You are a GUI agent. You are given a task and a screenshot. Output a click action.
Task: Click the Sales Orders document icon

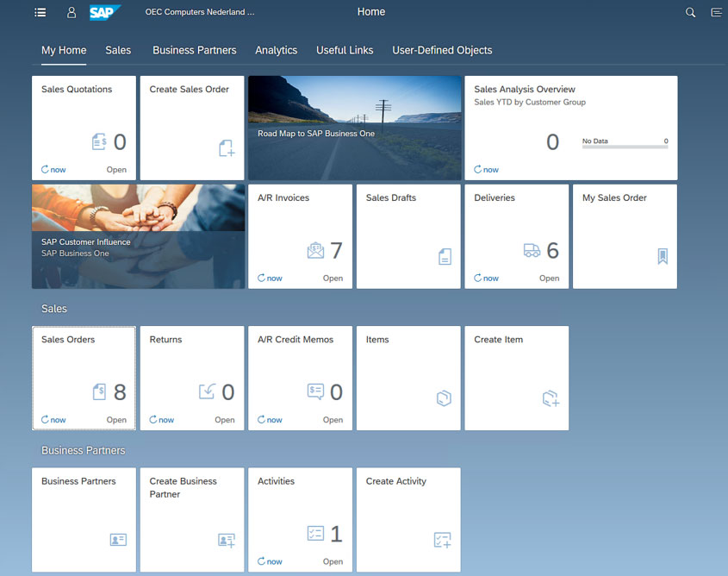click(99, 391)
